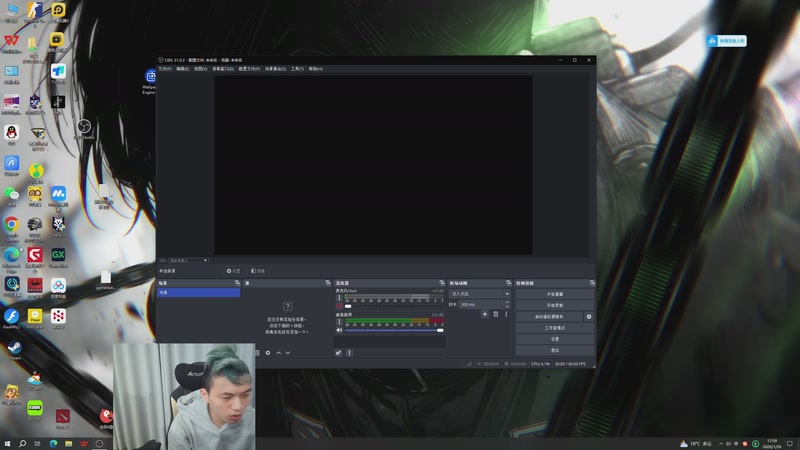
Task: Click the Start Virtual Camera button
Action: (x=549, y=317)
